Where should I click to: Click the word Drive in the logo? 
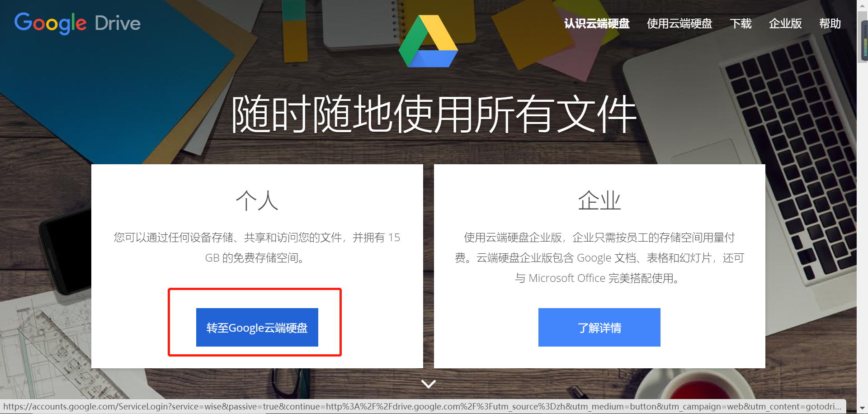(x=118, y=23)
